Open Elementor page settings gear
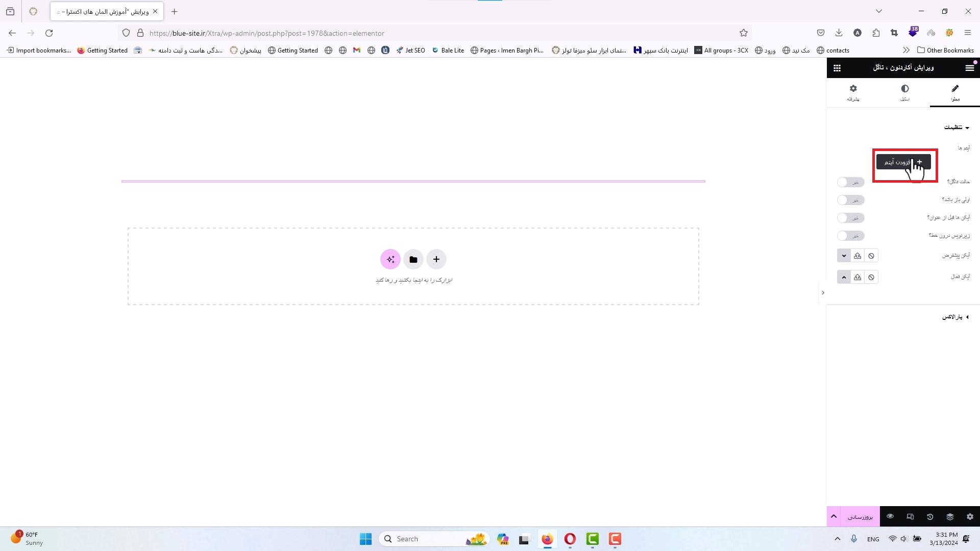The image size is (980, 551). pos(970,516)
